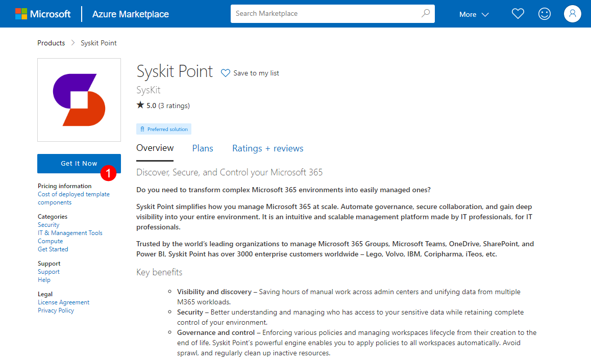Open the IT & Management Tools category
Image resolution: width=591 pixels, height=364 pixels.
coord(70,232)
